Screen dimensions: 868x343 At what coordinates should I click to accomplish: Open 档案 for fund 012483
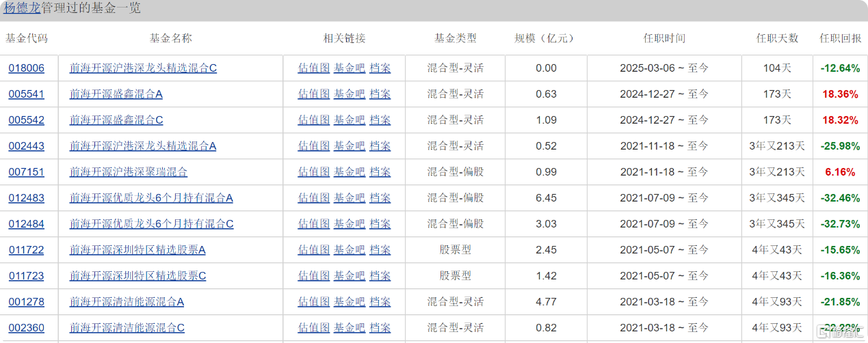coord(380,198)
